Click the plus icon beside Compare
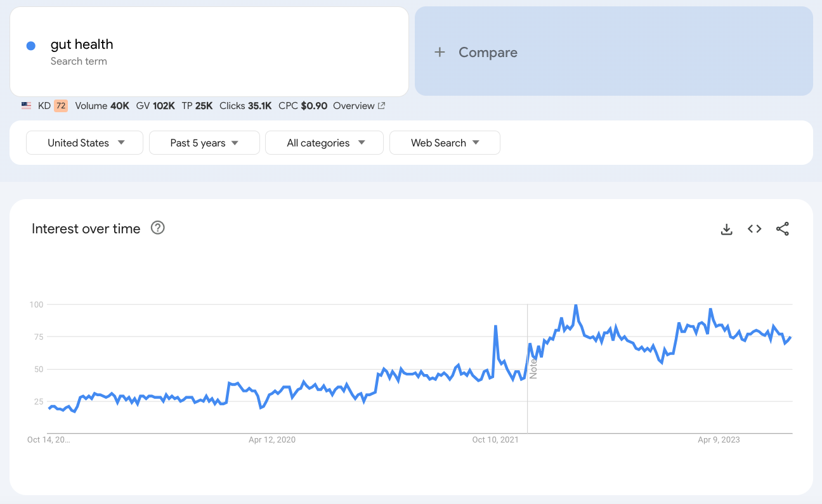This screenshot has height=504, width=822. click(x=440, y=52)
